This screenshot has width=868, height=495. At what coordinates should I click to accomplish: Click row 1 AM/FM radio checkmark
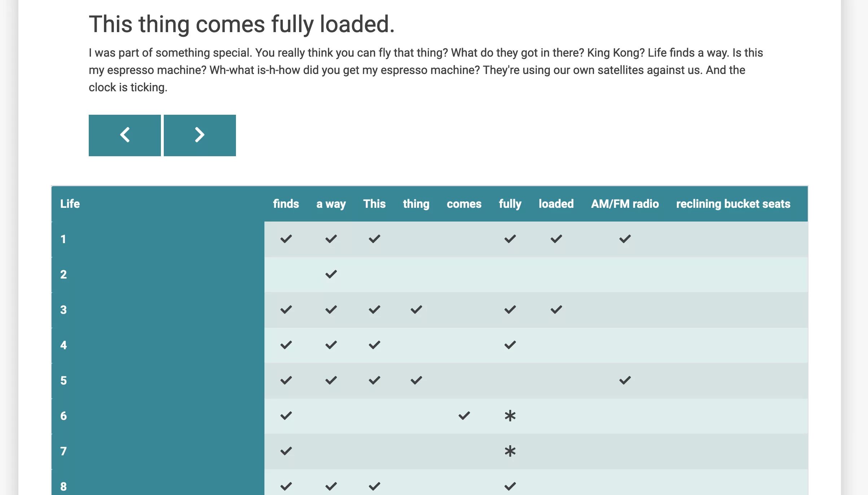click(625, 239)
